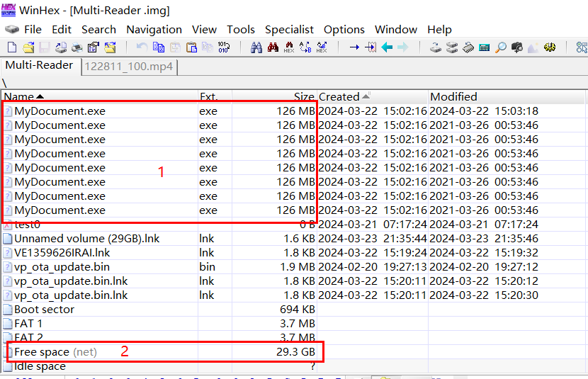Sort by the Ext. column header
Viewport: 588px width, 379px height.
point(215,97)
